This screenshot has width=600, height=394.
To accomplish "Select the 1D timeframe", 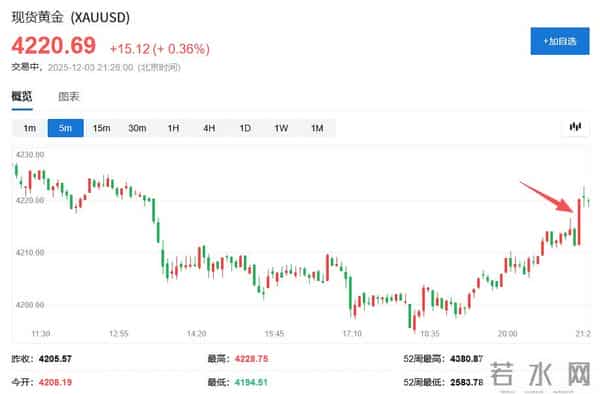I will (245, 128).
